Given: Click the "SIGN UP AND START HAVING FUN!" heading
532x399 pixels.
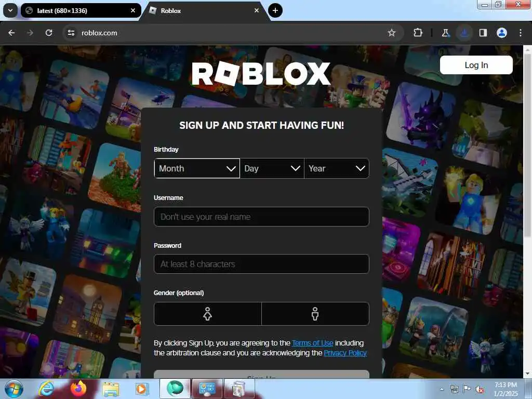Looking at the screenshot, I should click(x=261, y=125).
